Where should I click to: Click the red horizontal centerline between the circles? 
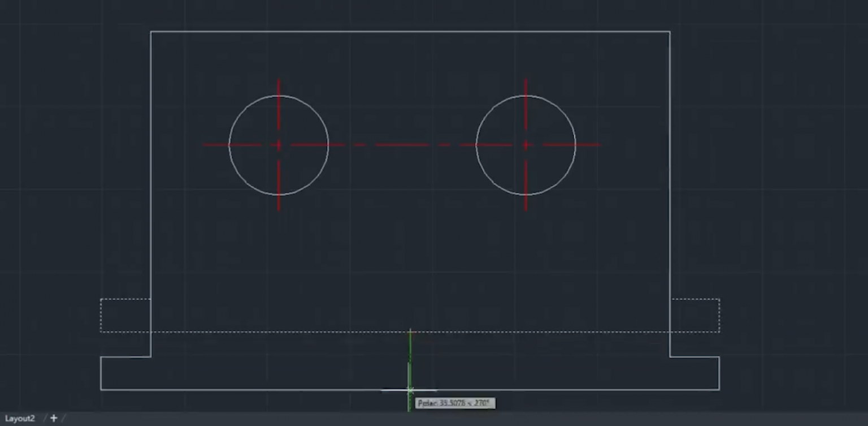pyautogui.click(x=401, y=144)
